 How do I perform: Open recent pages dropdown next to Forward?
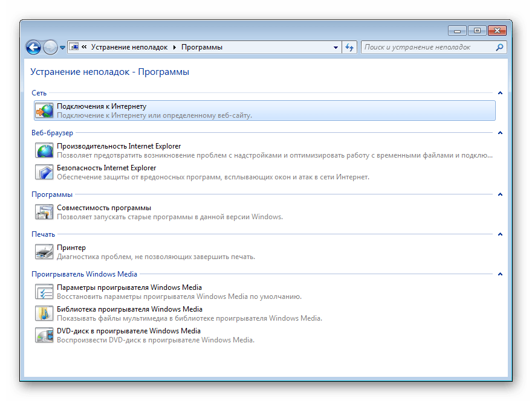tap(62, 47)
